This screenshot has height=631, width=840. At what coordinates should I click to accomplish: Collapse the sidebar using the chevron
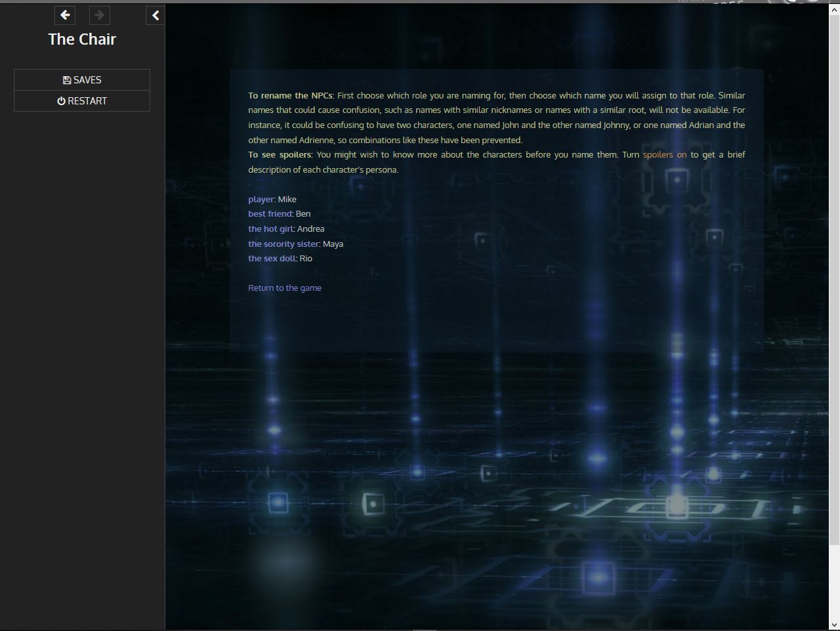[156, 15]
